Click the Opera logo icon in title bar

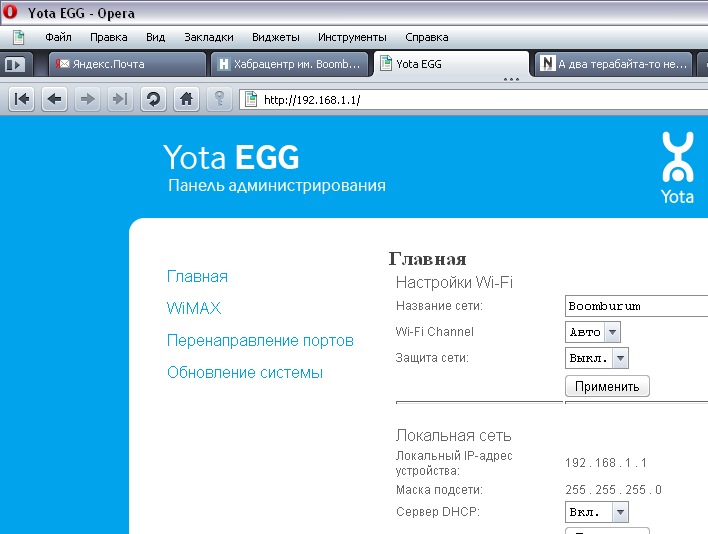click(10, 12)
